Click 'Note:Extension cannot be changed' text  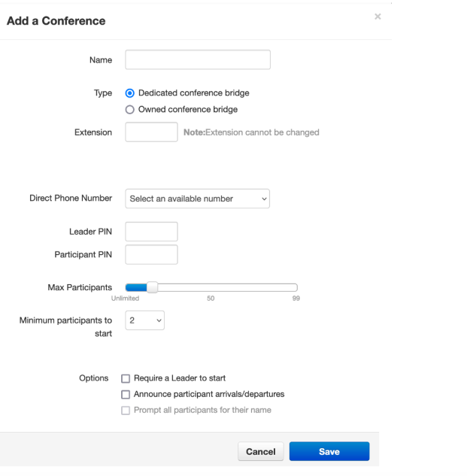pos(251,132)
